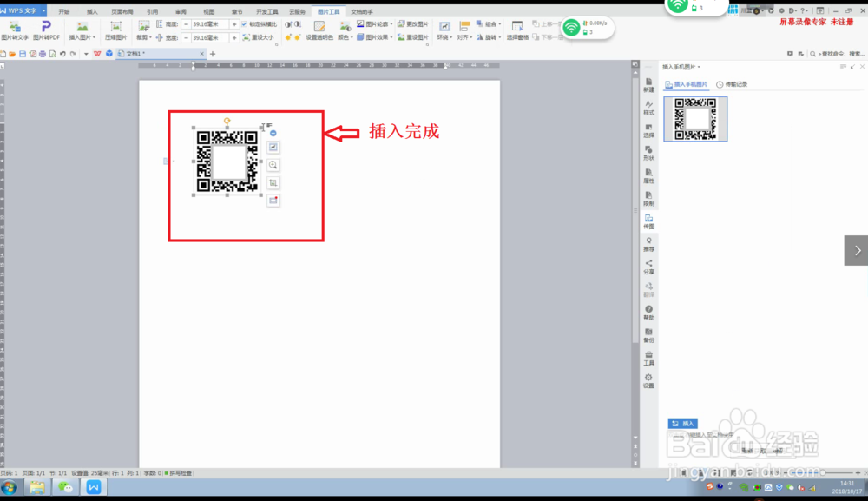This screenshot has height=501, width=868.
Task: Select the 设置透明色 set transparent color tool
Action: pos(319,31)
